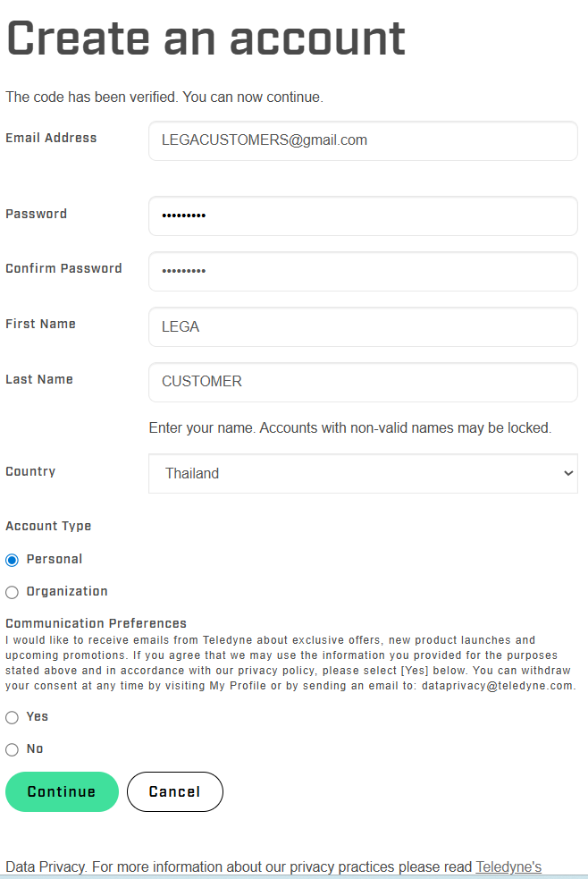Image resolution: width=588 pixels, height=879 pixels.
Task: Click the "Country" label text
Action: click(x=30, y=471)
